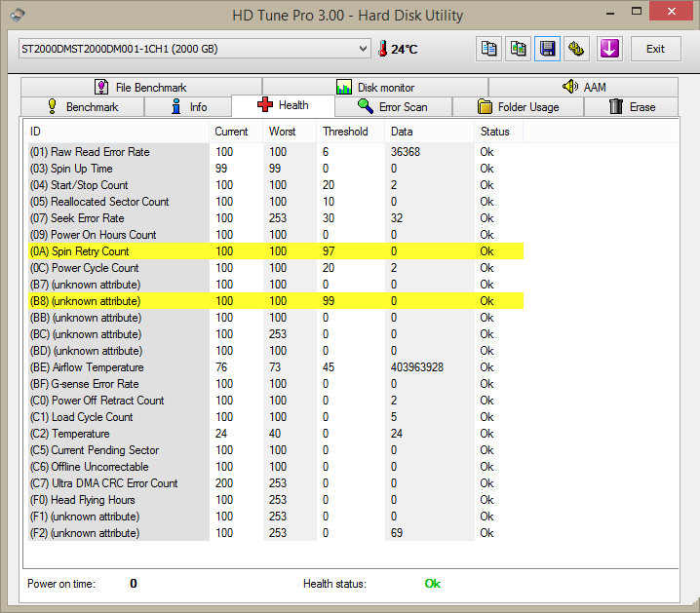The height and width of the screenshot is (613, 700).
Task: Select the Offline Uncorrectable row
Action: pos(276,466)
